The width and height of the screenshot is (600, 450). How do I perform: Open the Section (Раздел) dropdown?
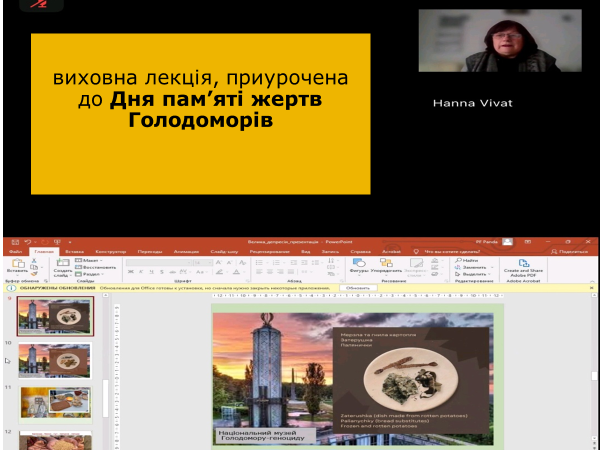(92, 275)
